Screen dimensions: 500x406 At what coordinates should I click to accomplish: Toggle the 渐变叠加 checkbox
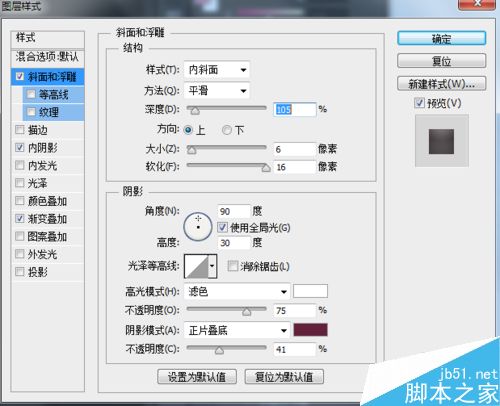tap(20, 219)
